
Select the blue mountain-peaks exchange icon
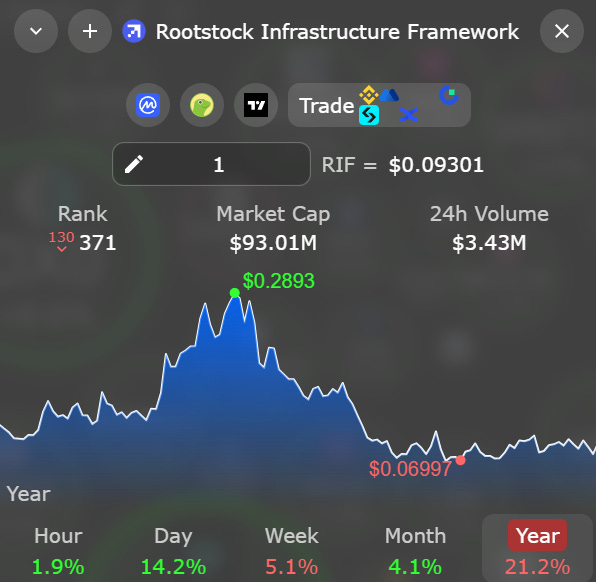[389, 95]
